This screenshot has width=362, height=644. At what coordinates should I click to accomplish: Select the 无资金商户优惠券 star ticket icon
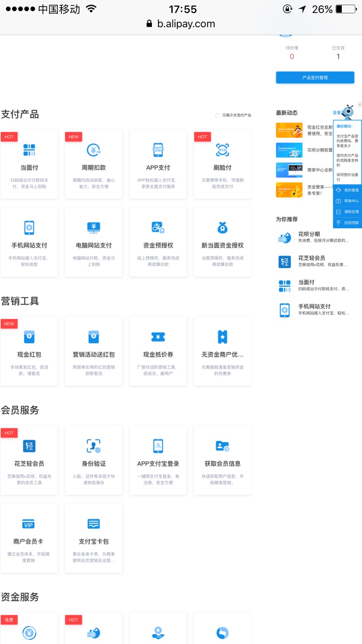pyautogui.click(x=223, y=337)
